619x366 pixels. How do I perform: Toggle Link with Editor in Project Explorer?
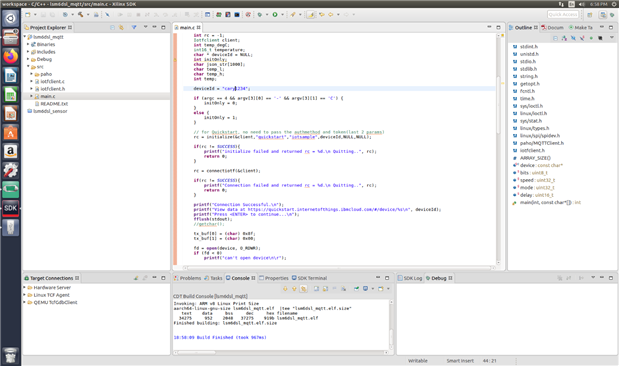click(x=122, y=28)
